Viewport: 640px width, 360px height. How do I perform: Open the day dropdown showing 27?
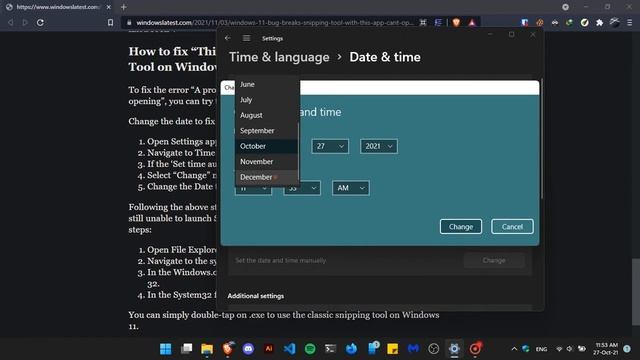point(330,146)
